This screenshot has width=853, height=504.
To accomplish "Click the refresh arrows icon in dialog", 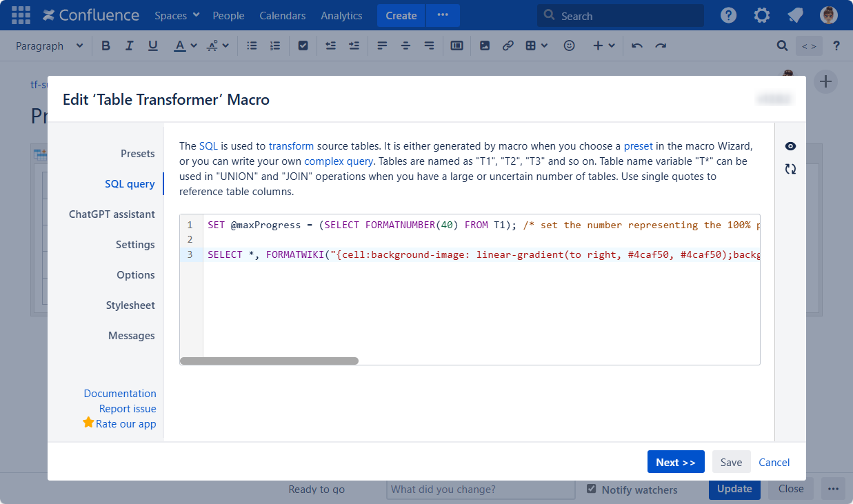I will click(790, 169).
